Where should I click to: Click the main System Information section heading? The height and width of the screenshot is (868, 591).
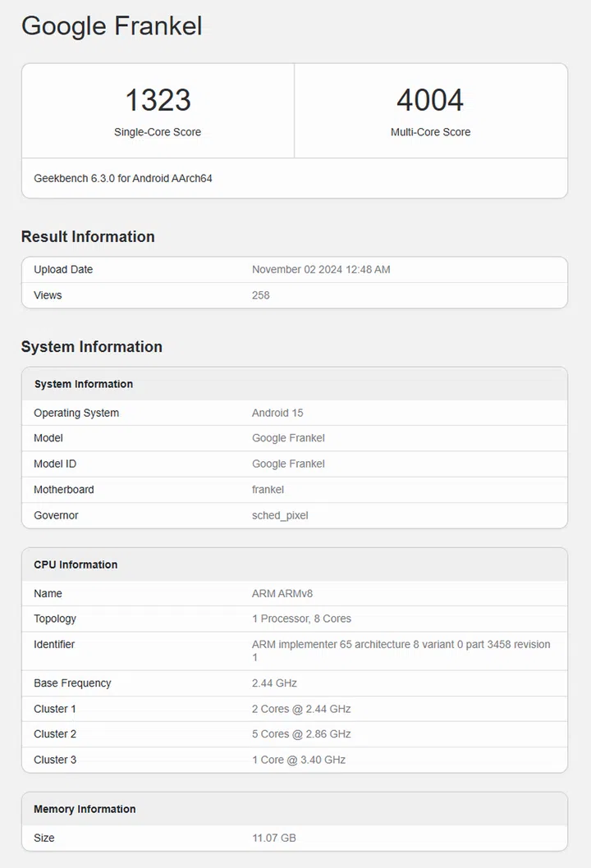coord(91,346)
